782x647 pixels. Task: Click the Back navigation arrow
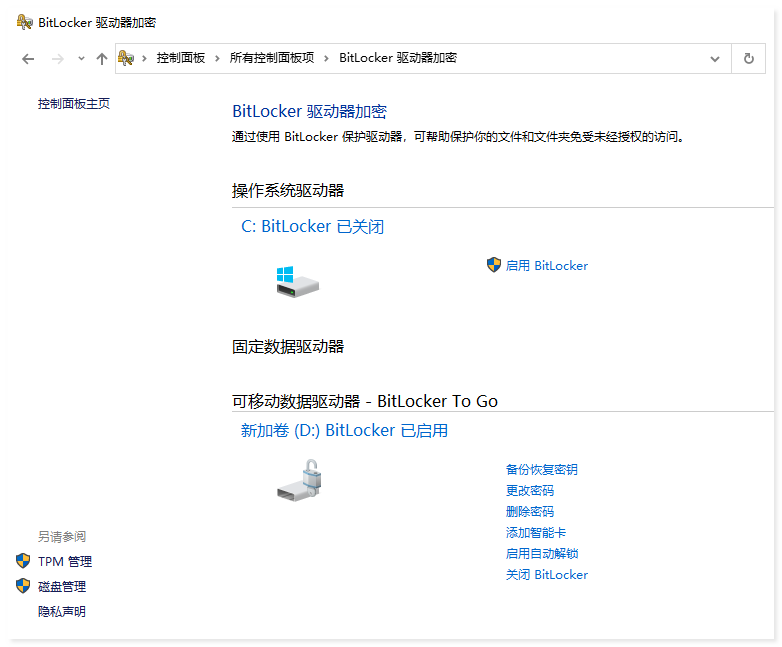(x=28, y=59)
